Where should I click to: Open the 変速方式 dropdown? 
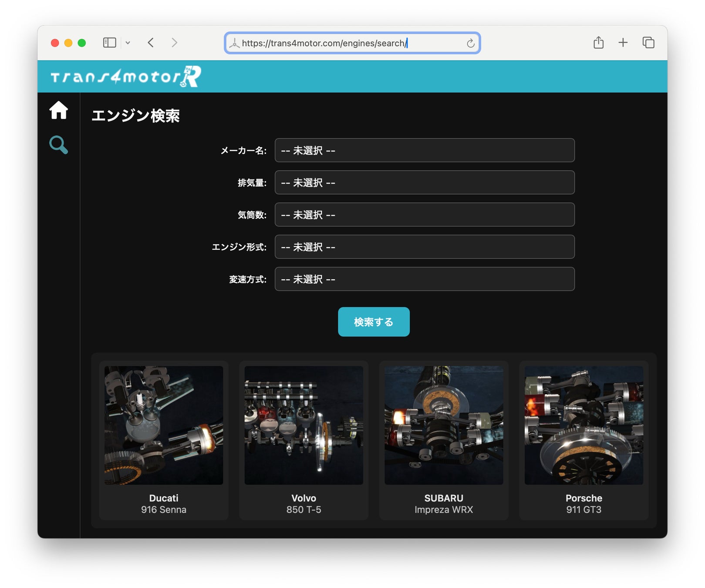click(425, 279)
